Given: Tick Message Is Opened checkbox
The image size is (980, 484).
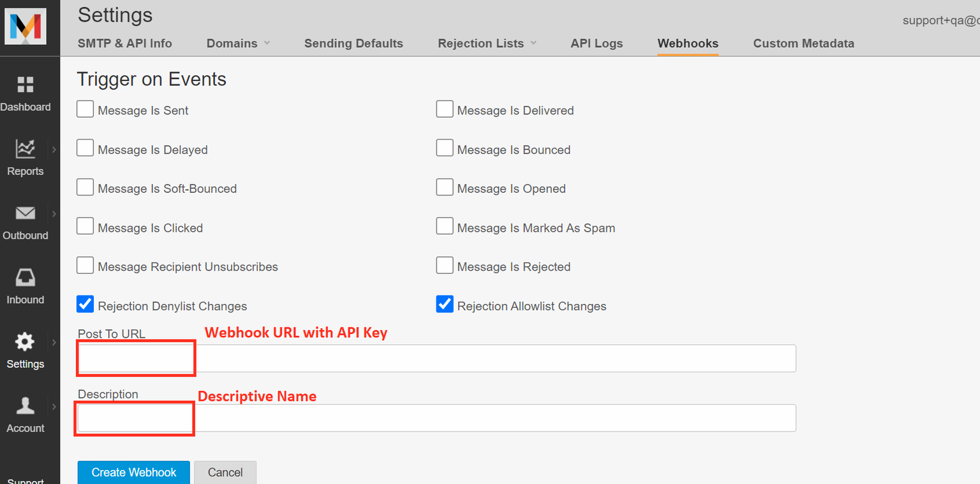Looking at the screenshot, I should point(445,187).
